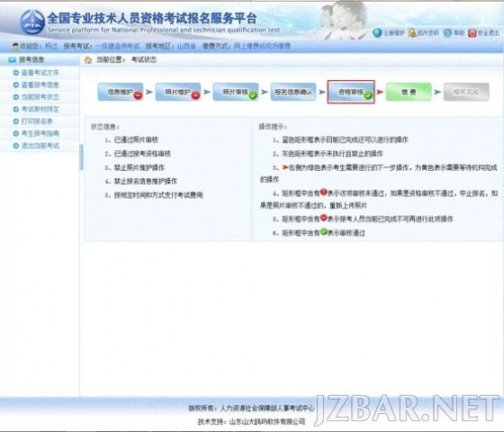The width and height of the screenshot is (504, 432).
Task: Click the home icon beside 当前位置
Action: [x=88, y=60]
